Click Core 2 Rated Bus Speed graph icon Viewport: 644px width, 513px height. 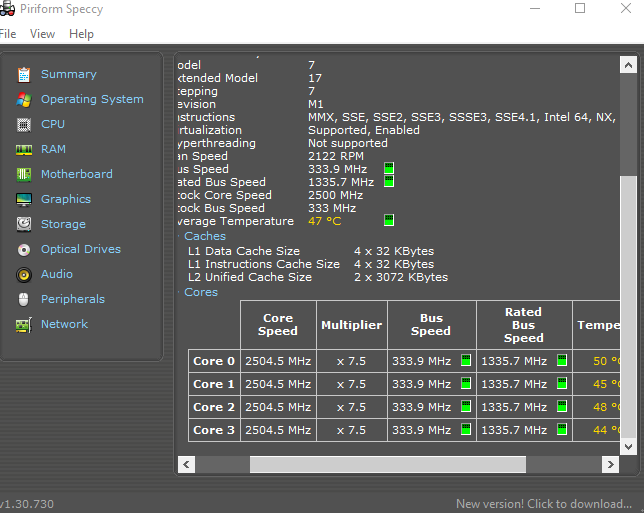[x=562, y=406]
